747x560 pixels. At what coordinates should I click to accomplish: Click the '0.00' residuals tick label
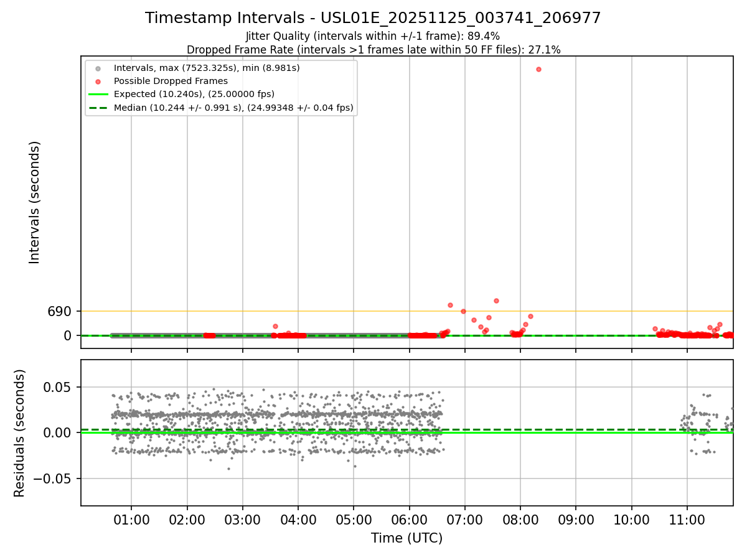click(59, 432)
